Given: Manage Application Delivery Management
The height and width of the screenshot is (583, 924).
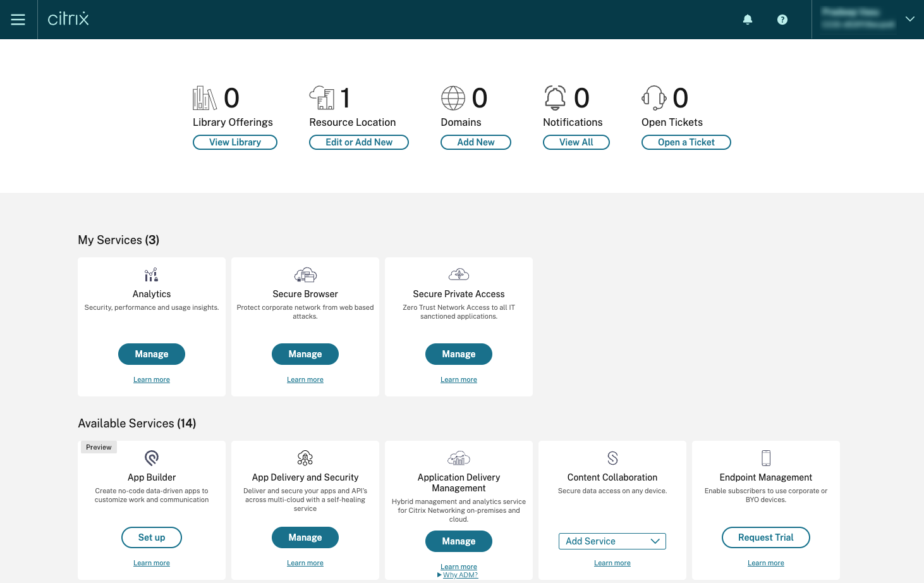Looking at the screenshot, I should click(x=459, y=541).
